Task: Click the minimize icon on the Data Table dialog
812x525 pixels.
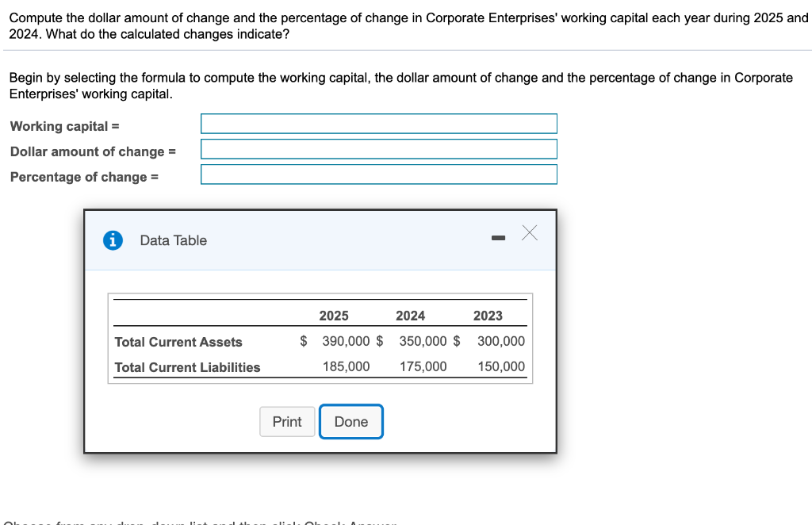Action: pyautogui.click(x=498, y=236)
